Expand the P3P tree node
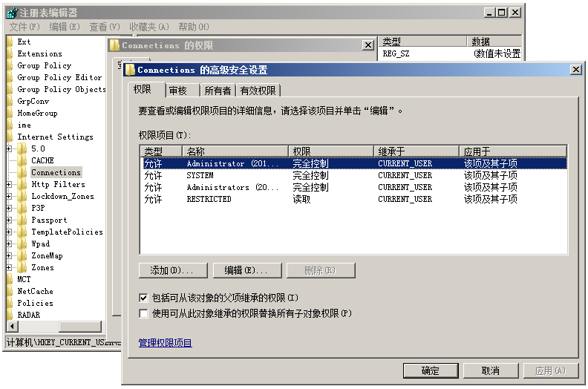 click(x=10, y=208)
